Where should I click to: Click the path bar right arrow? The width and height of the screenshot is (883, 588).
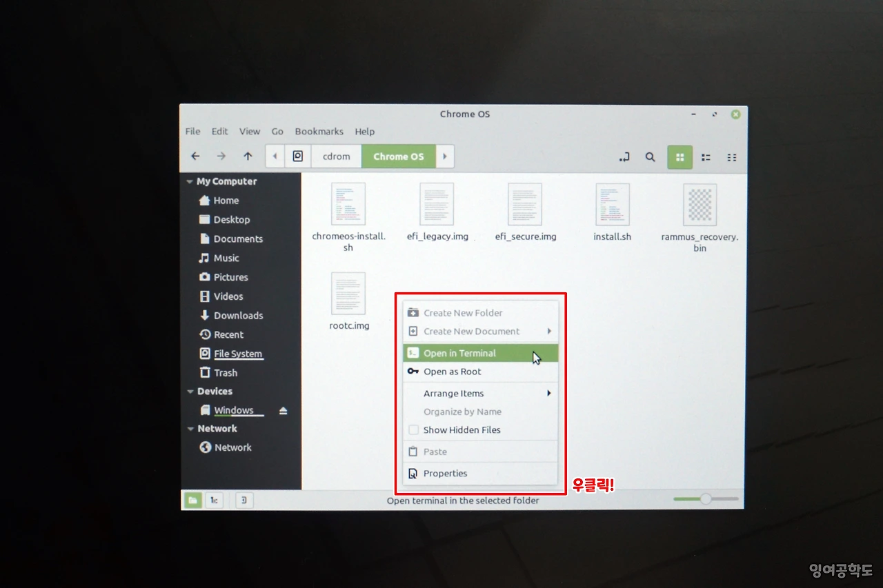[x=445, y=156]
